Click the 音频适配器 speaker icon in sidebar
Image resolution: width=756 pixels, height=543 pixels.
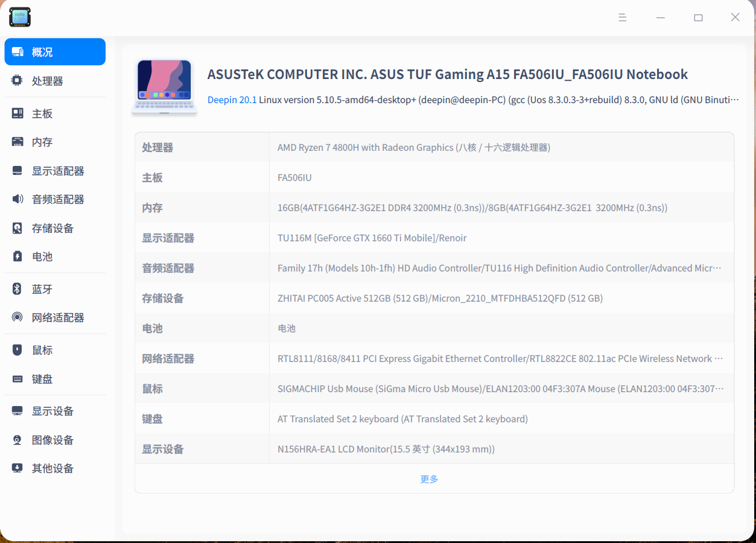pos(17,199)
